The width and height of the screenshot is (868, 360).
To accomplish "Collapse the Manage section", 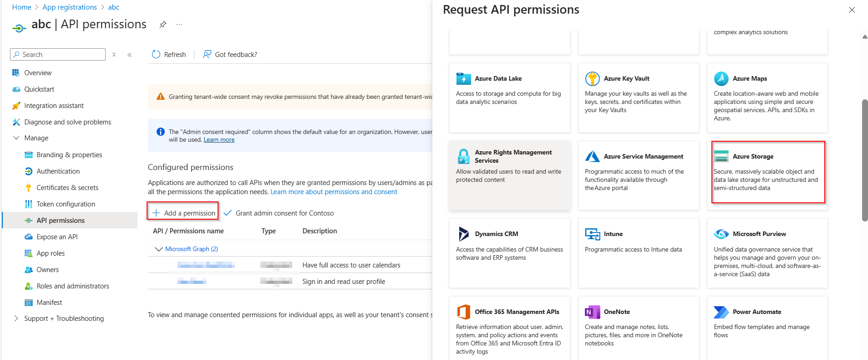I will (16, 138).
